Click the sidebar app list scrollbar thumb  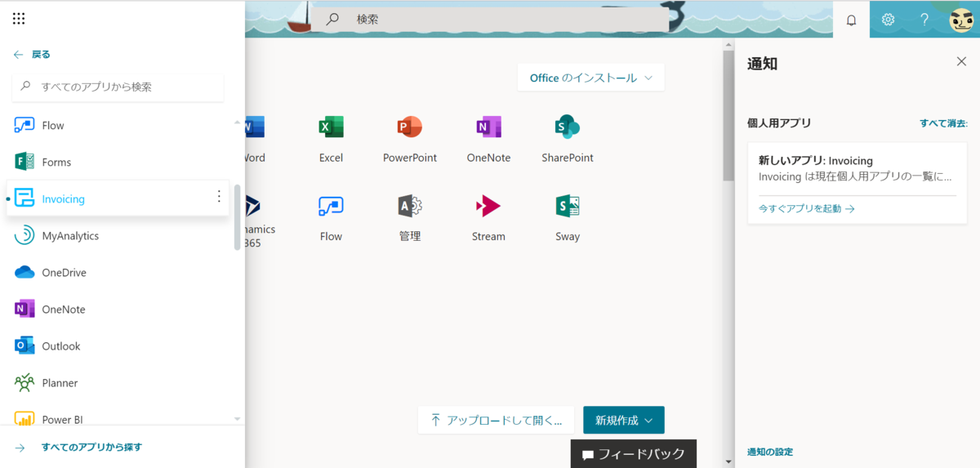coord(238,216)
